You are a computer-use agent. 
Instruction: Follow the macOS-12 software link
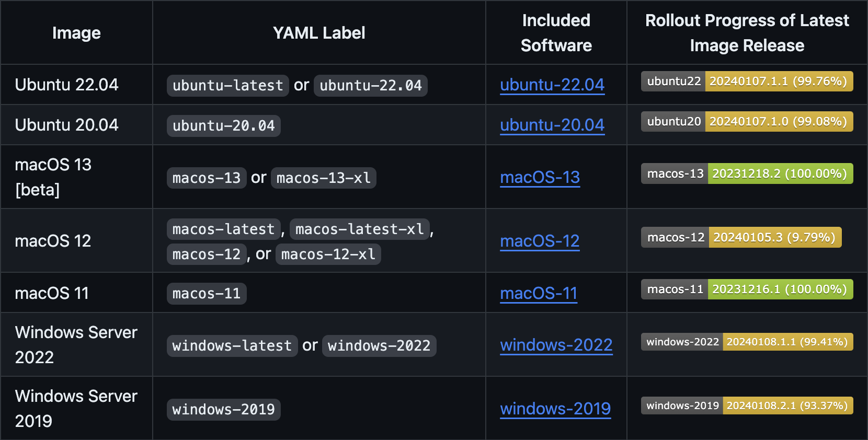(x=540, y=241)
